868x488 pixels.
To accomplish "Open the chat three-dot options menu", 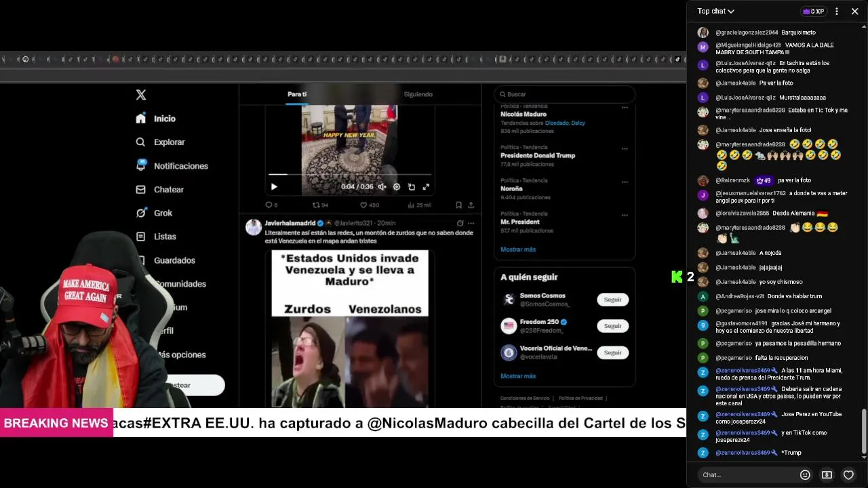I will click(x=837, y=12).
